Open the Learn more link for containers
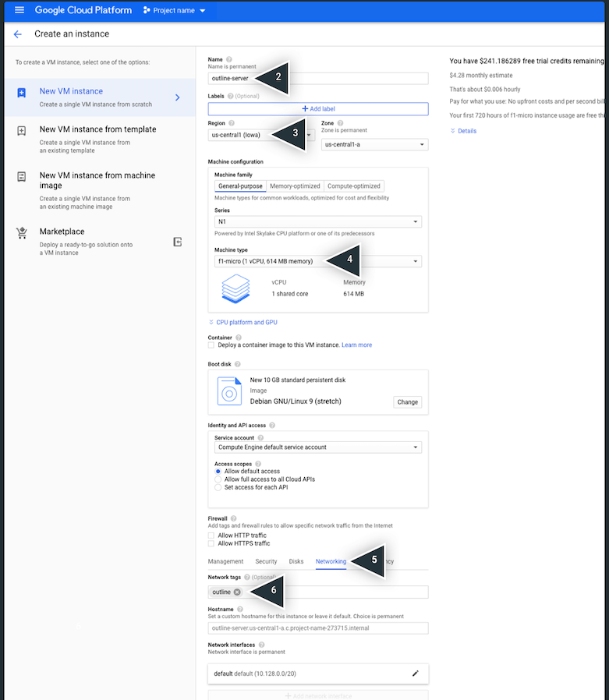The height and width of the screenshot is (700, 609). (356, 345)
